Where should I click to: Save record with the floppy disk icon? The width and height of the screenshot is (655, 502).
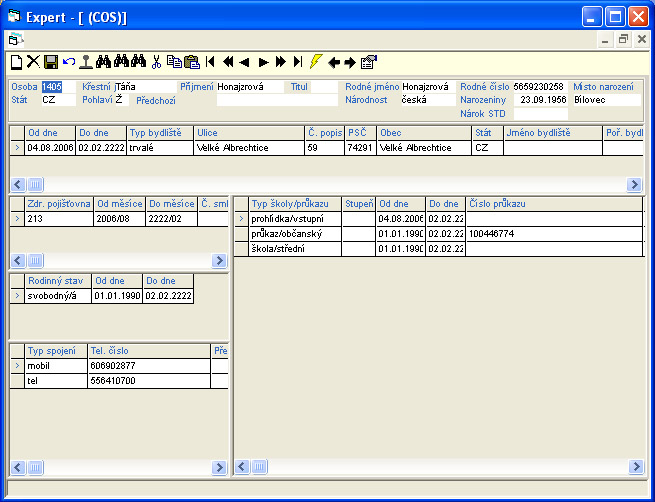(x=50, y=62)
